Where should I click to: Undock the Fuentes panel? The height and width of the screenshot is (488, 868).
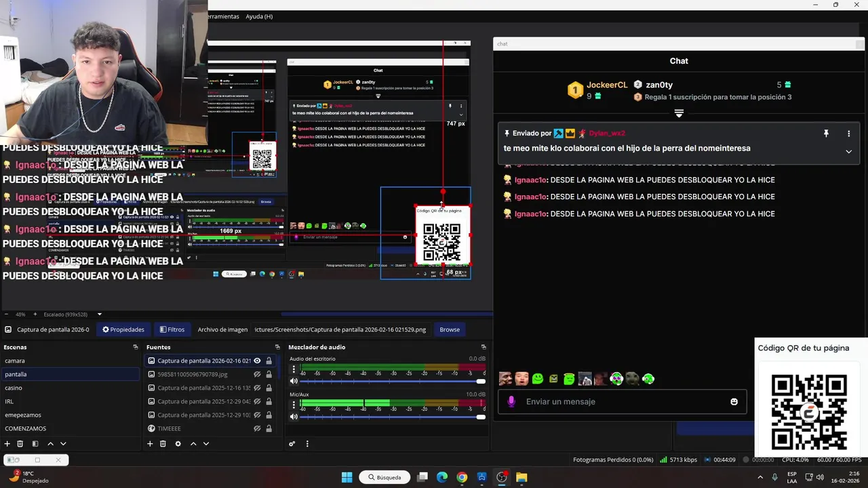[x=277, y=347]
